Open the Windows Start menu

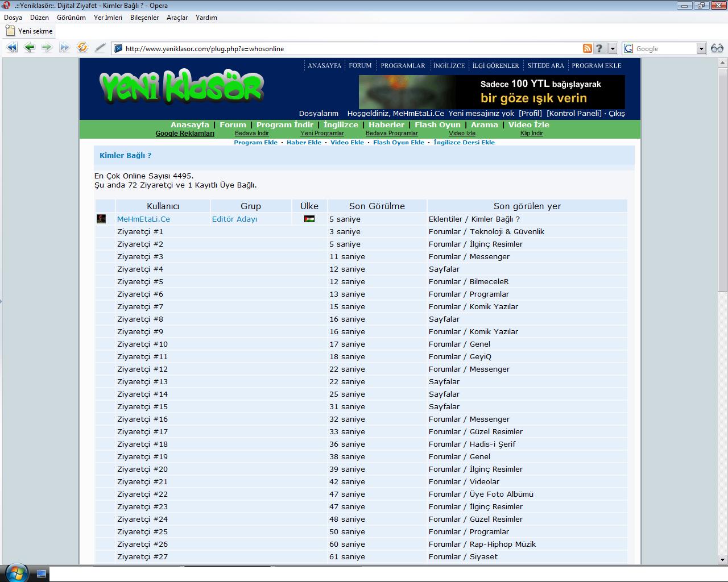tap(15, 572)
